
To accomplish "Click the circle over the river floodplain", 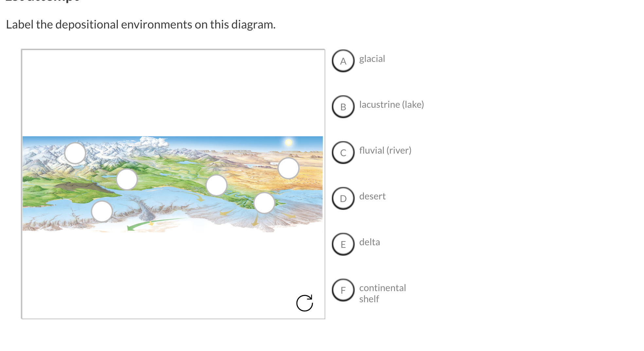I will click(217, 185).
